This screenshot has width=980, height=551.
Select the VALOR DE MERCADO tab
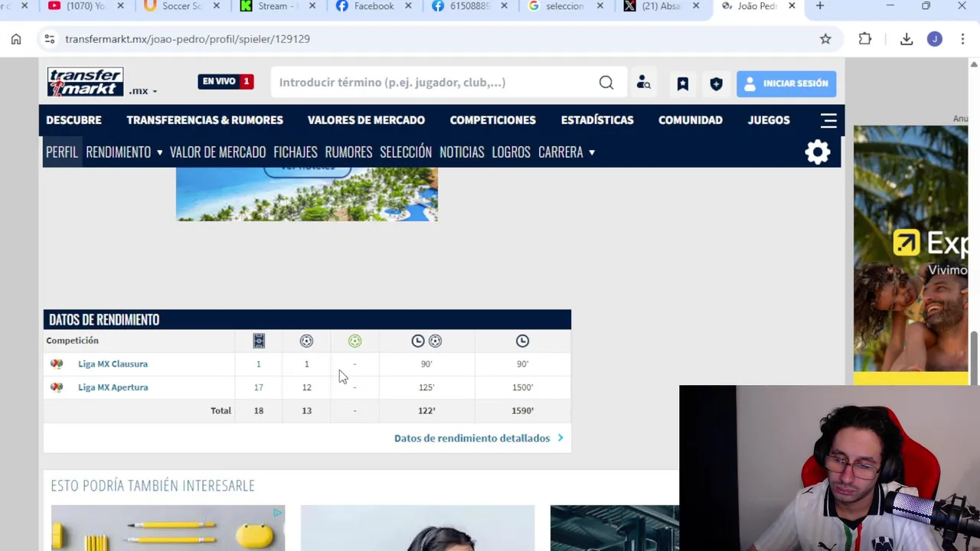[217, 152]
